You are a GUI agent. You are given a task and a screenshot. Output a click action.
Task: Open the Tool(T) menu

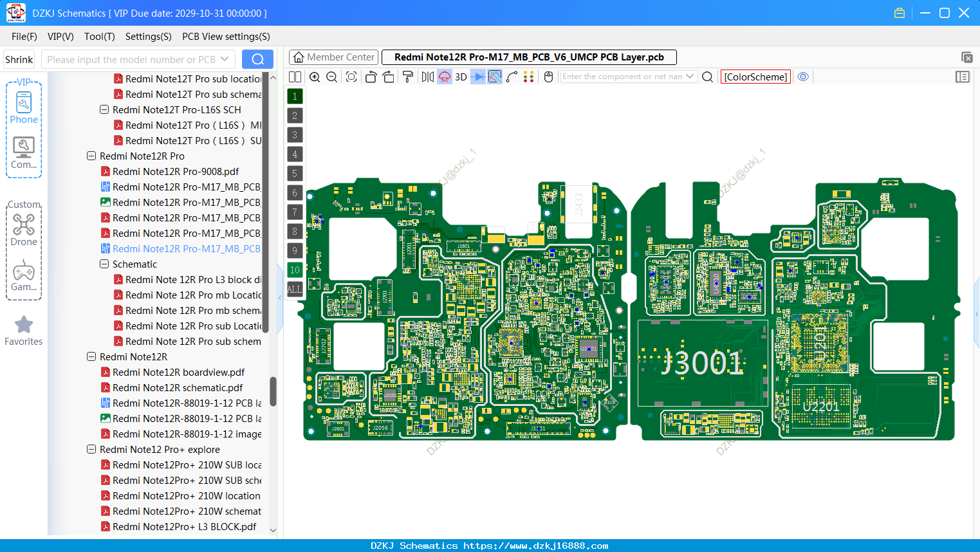click(x=100, y=37)
